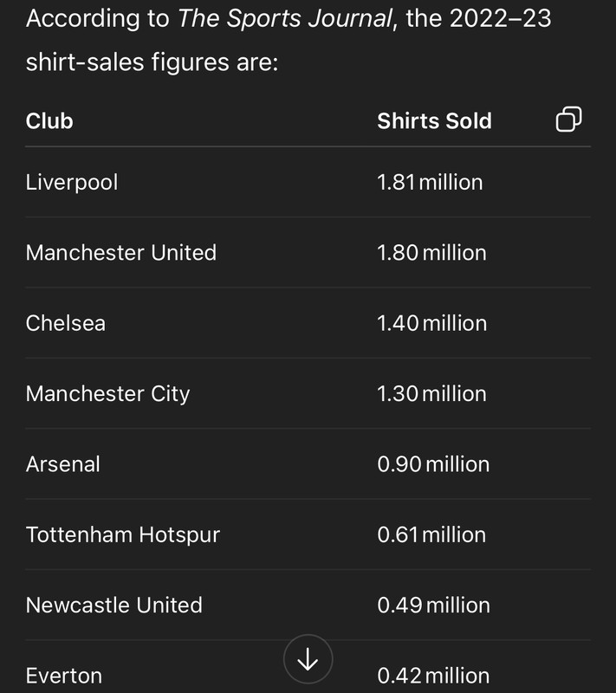Click The Sports Journal italic text
The height and width of the screenshot is (693, 616).
tap(285, 18)
